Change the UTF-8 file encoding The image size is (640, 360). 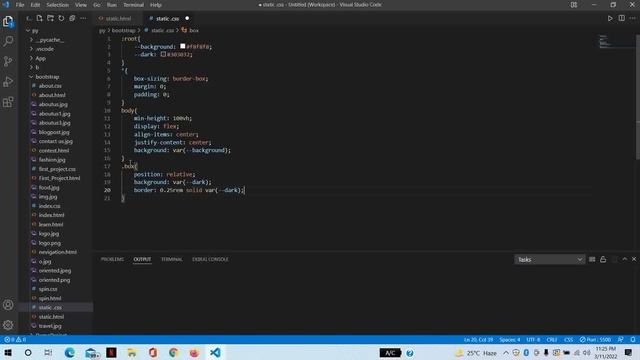pyautogui.click(x=533, y=340)
